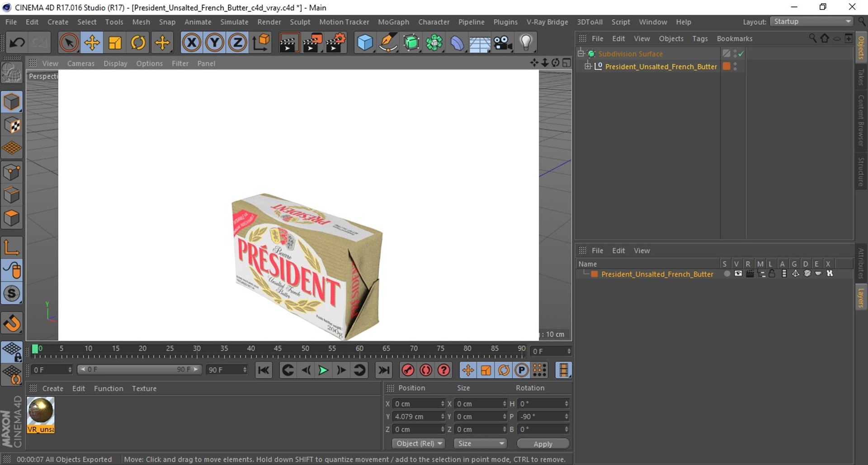Open the Object Manager Tags menu
The width and height of the screenshot is (868, 465).
pyautogui.click(x=700, y=38)
